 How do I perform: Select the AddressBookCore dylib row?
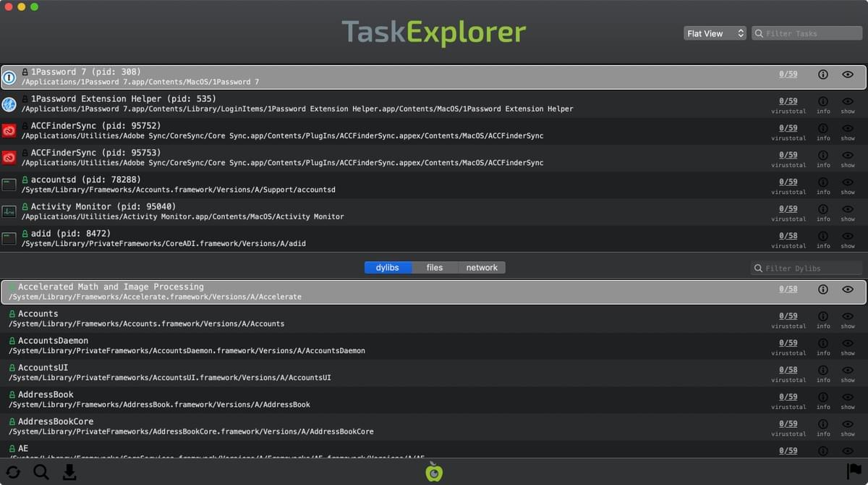pos(434,426)
